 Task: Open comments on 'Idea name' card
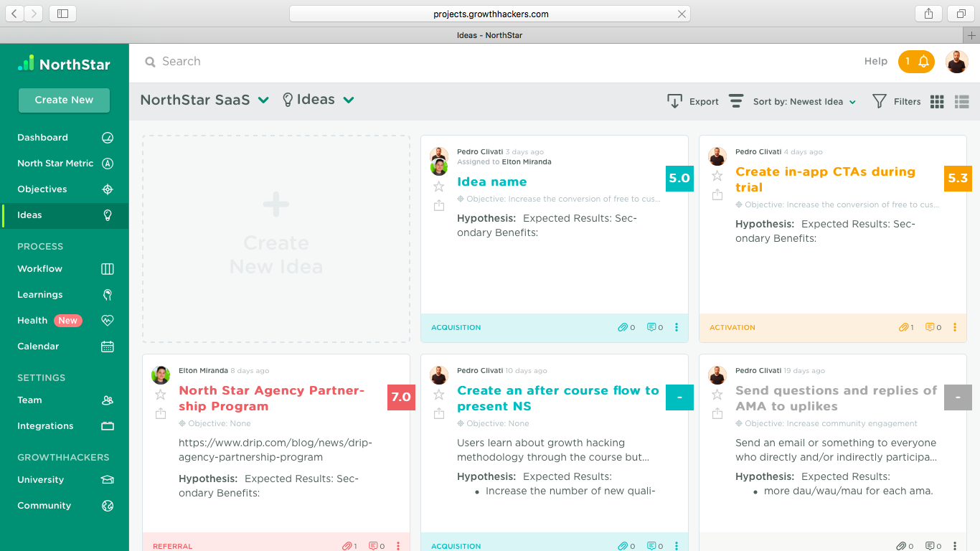654,327
